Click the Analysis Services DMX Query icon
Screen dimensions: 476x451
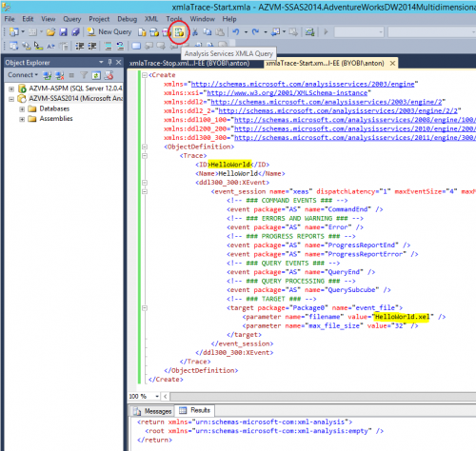tap(167, 32)
